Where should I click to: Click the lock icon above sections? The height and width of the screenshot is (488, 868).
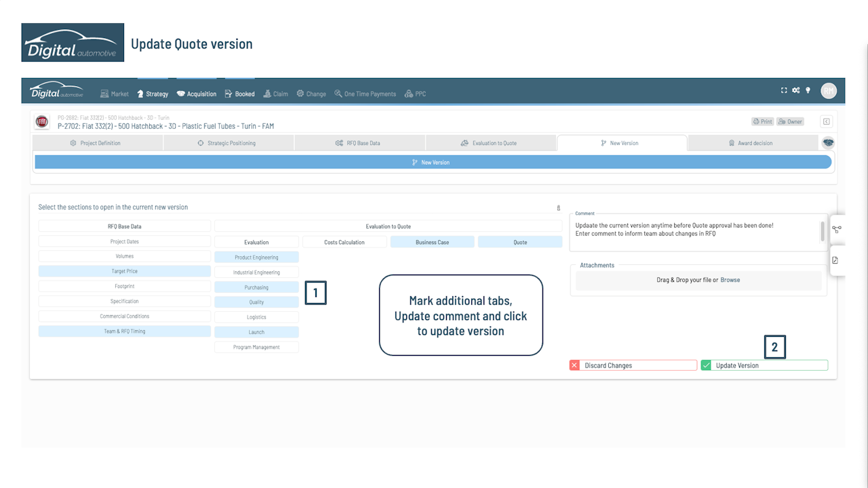(558, 208)
